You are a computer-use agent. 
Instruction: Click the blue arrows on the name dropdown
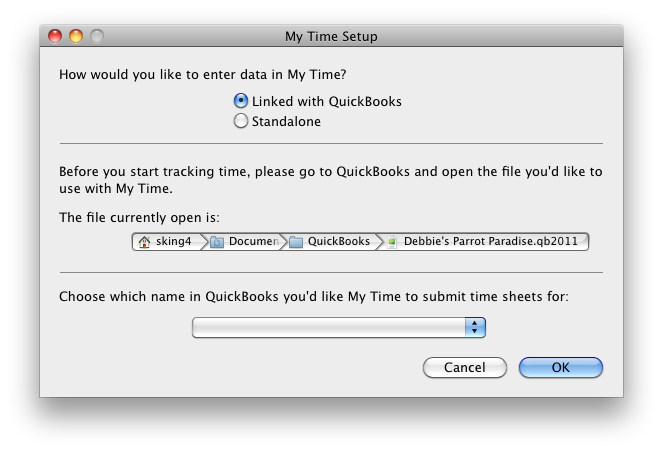(x=475, y=328)
